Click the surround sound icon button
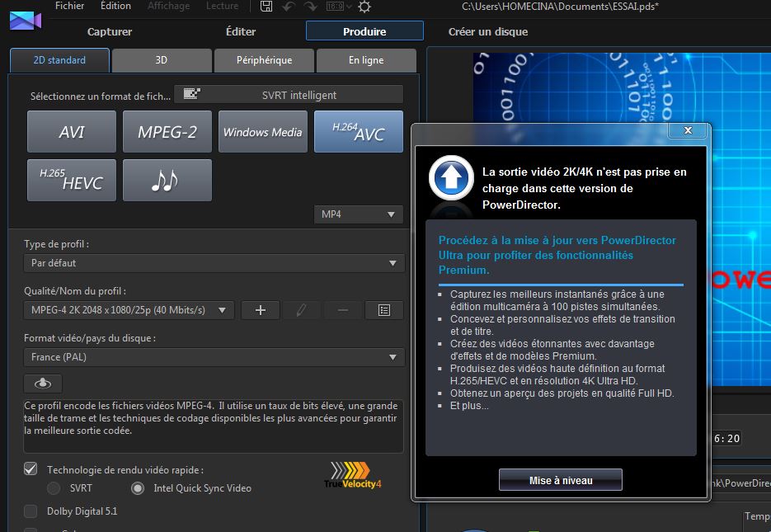 pos(43,384)
